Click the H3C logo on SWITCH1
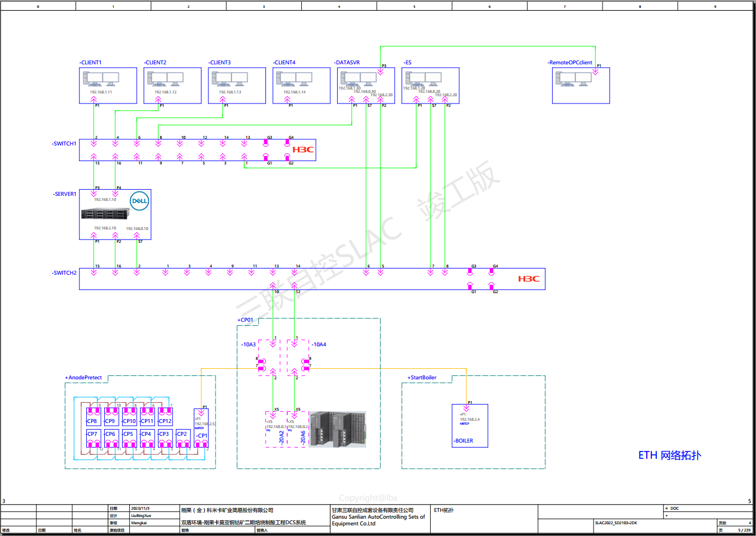 [303, 149]
